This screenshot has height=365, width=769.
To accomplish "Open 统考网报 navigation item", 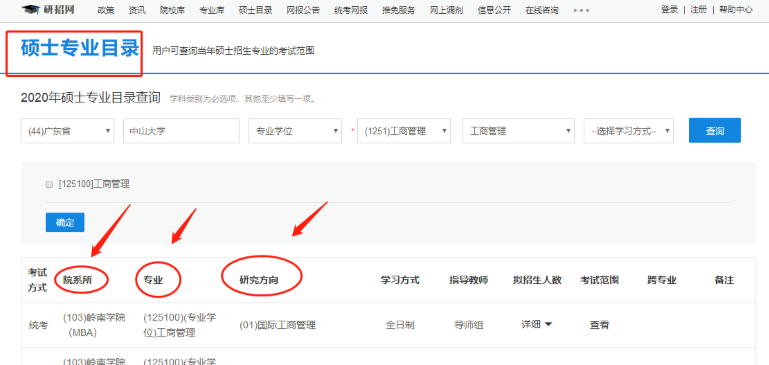I will [351, 10].
